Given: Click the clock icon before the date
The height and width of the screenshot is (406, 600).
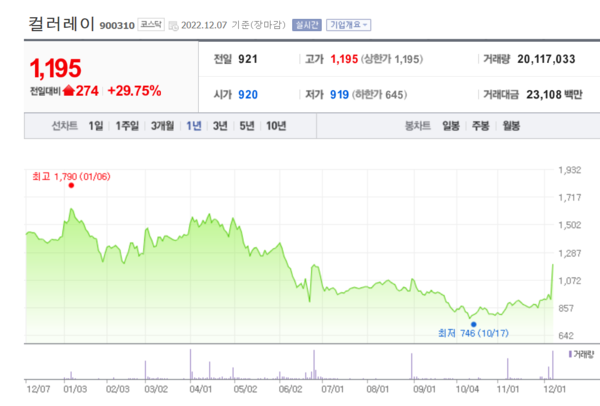Looking at the screenshot, I should pos(174,26).
